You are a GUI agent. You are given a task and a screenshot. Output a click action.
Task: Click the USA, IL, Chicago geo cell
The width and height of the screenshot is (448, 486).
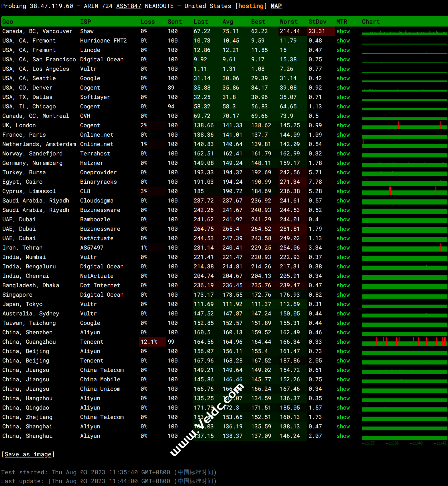[x=29, y=106]
